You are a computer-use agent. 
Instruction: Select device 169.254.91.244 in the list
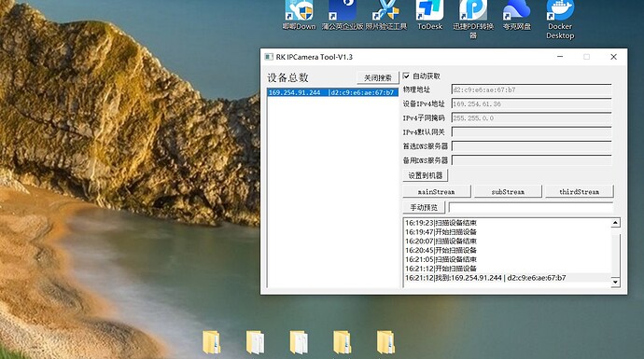click(x=332, y=92)
